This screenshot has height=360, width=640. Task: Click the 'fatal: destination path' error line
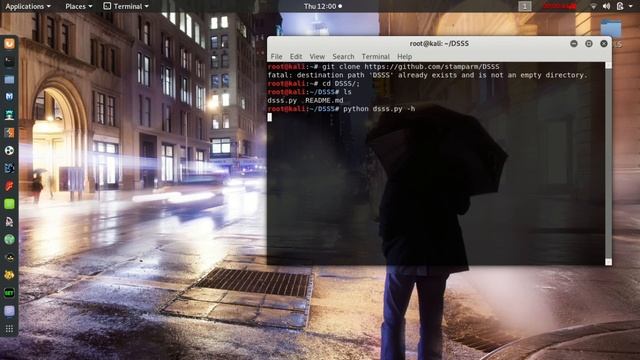[x=427, y=75]
